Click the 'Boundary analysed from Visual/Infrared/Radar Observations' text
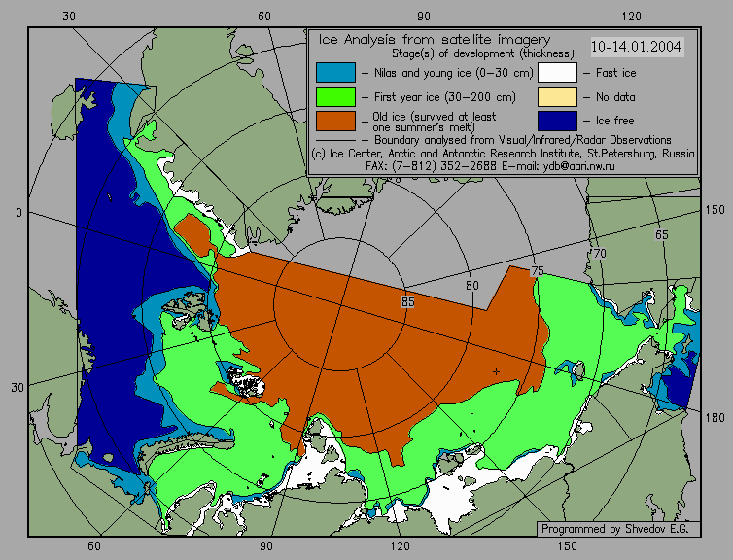The image size is (733, 560). [x=523, y=140]
